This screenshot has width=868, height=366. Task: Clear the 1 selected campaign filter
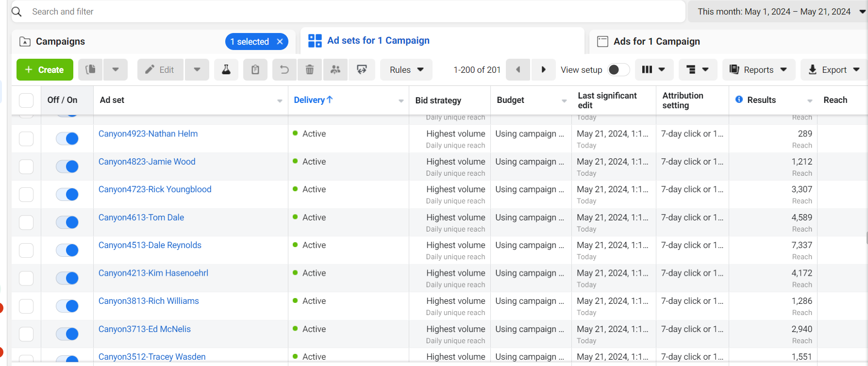tap(280, 42)
